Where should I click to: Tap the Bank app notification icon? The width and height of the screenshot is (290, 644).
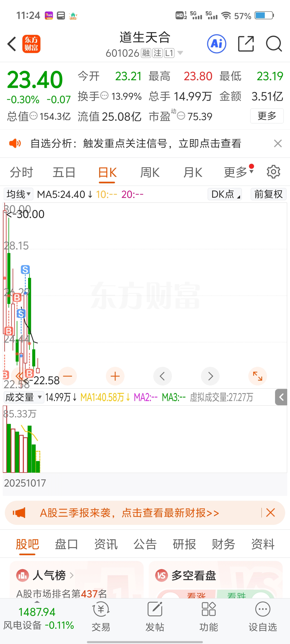pyautogui.click(x=49, y=15)
